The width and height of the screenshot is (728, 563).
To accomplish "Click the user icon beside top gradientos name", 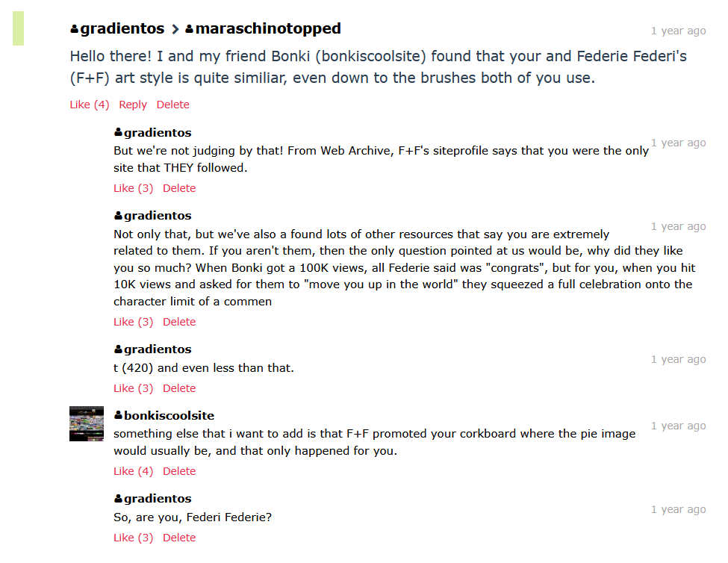I will 74,29.
